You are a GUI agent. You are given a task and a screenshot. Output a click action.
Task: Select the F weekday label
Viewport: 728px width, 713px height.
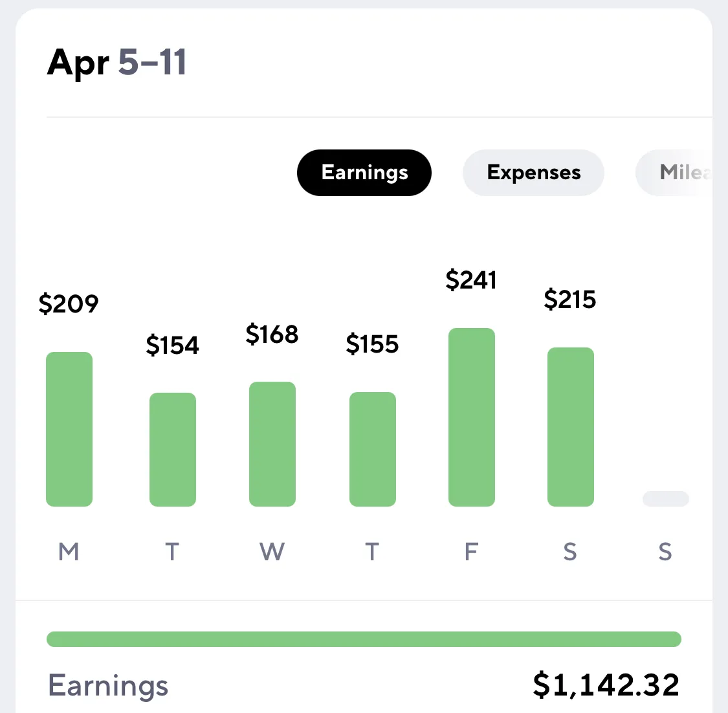click(x=471, y=551)
